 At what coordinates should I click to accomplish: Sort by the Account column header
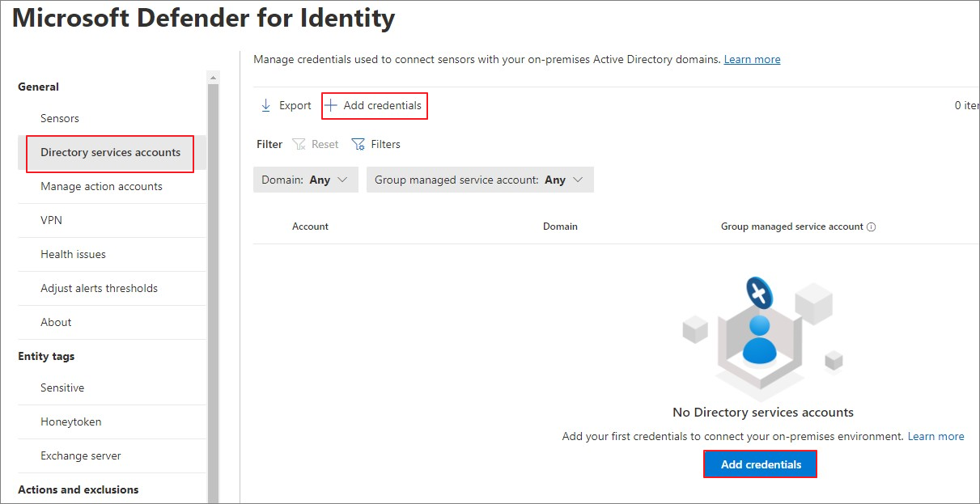pos(310,227)
